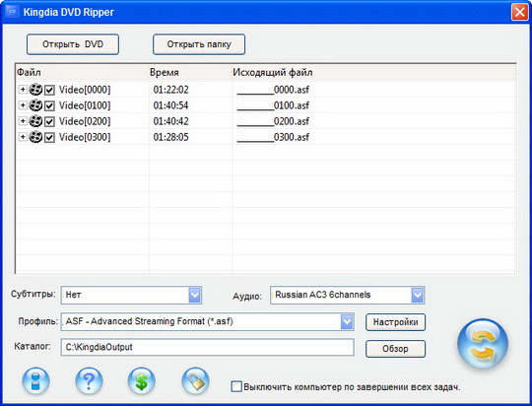532x406 pixels.
Task: Click the Настройки button
Action: click(396, 322)
